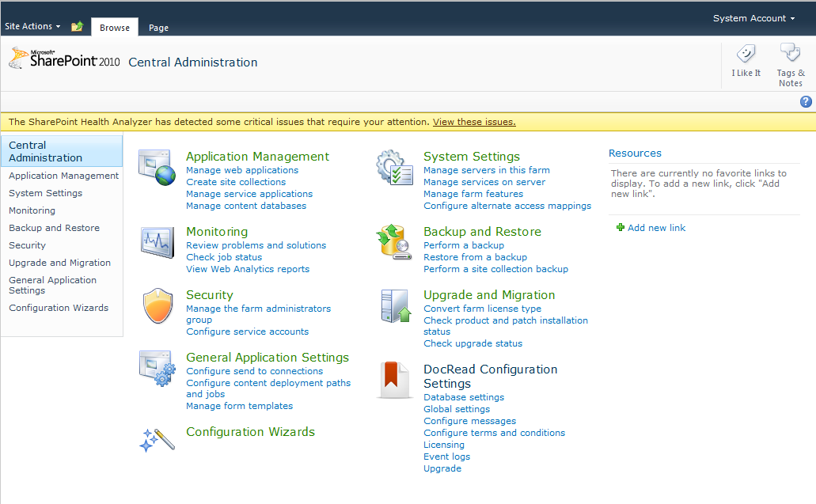Open Perform a site collection backup link

[x=495, y=269]
